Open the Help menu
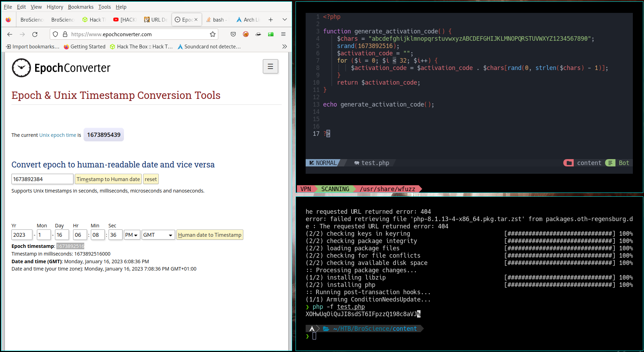The width and height of the screenshot is (644, 352). 121,7
